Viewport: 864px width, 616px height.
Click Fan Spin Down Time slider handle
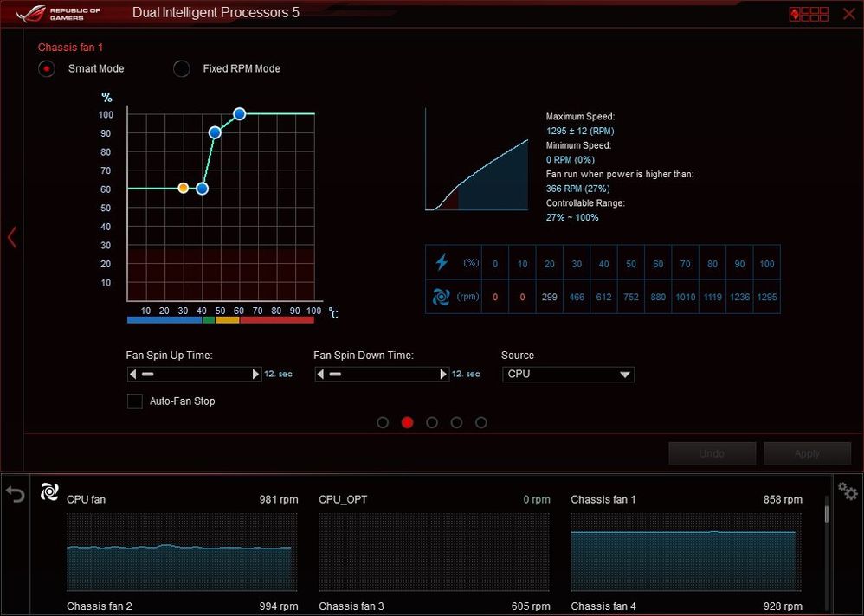point(335,375)
